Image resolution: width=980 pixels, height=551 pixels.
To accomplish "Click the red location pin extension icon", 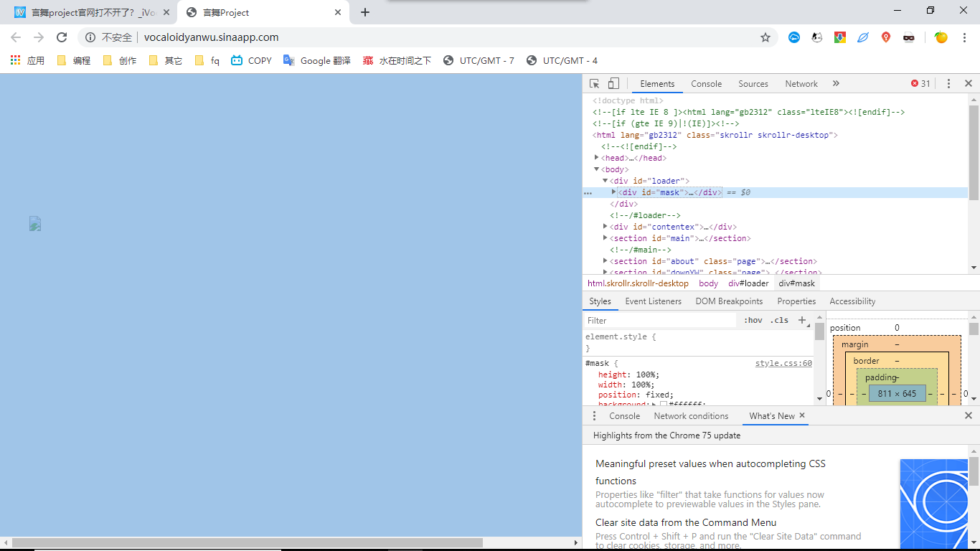I will (886, 37).
